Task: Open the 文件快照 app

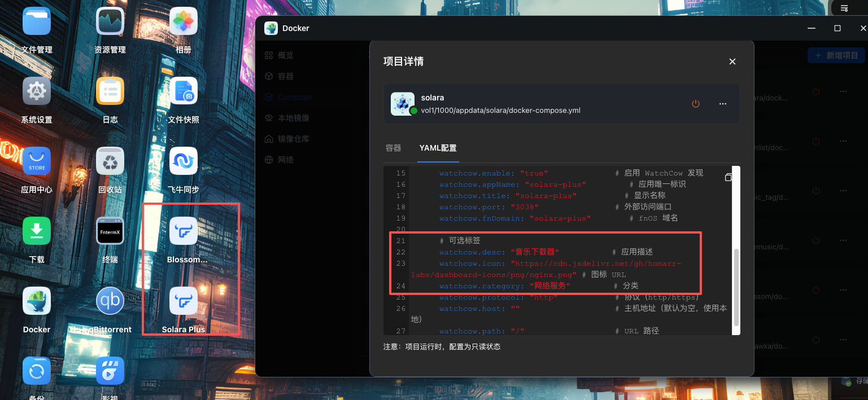Action: [x=184, y=91]
